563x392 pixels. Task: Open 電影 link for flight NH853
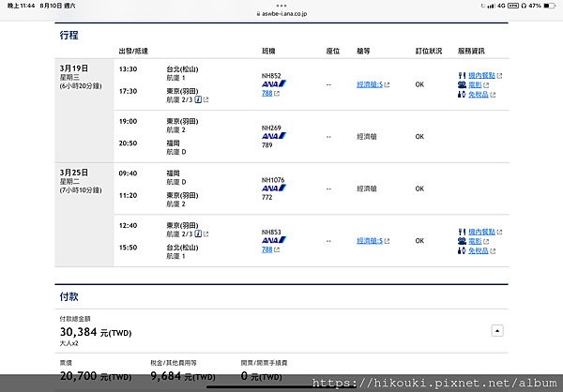(475, 241)
